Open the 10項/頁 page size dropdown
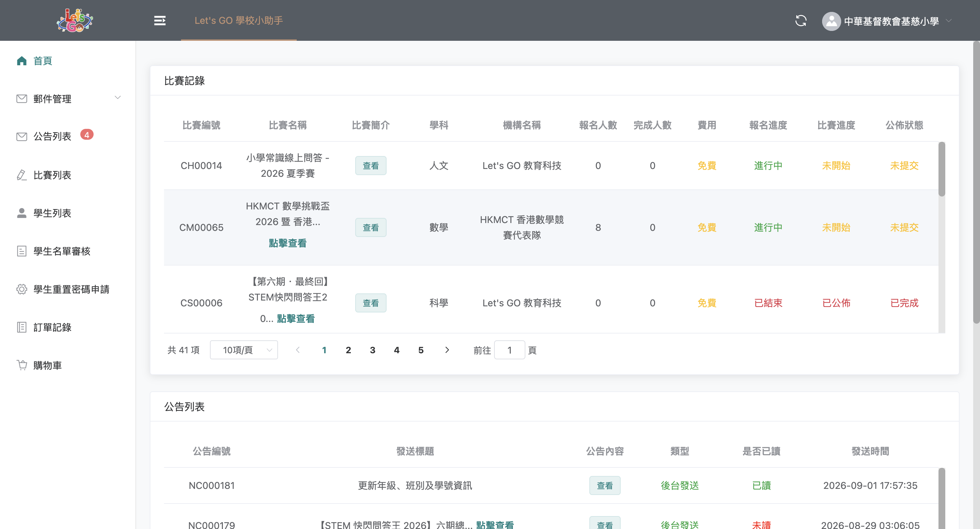This screenshot has height=529, width=980. click(x=244, y=350)
